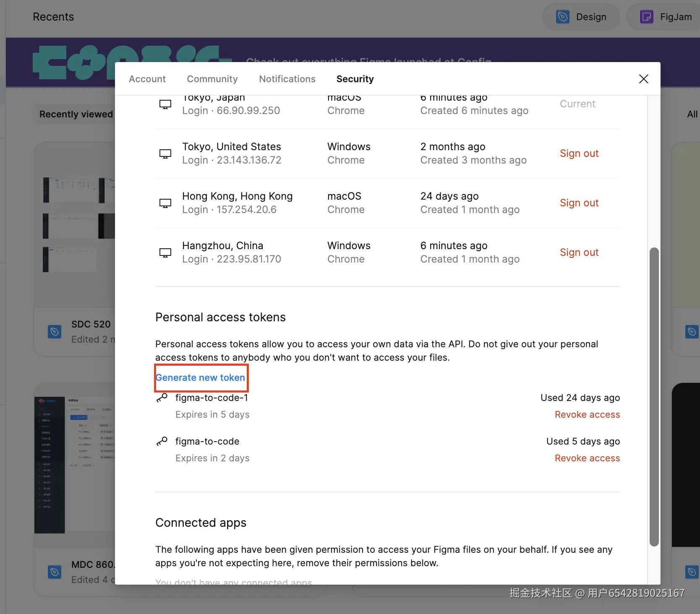Click the monitor icon beside Tokyo, United States
The image size is (700, 614).
[165, 153]
